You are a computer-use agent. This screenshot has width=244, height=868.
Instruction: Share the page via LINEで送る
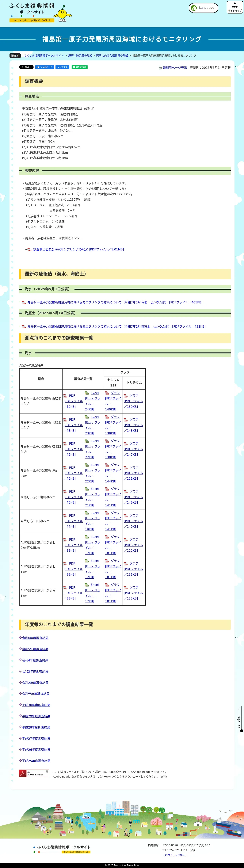tap(80, 67)
